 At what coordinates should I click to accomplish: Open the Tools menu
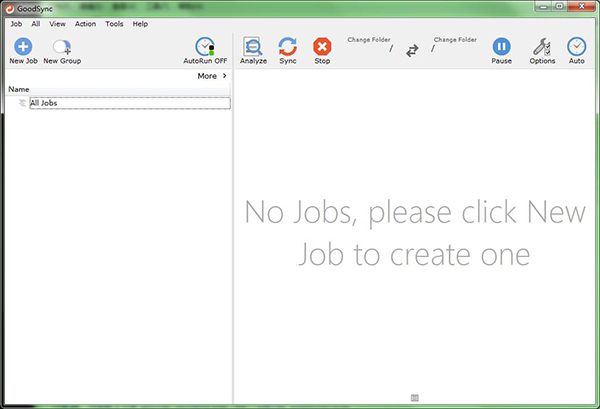tap(114, 24)
